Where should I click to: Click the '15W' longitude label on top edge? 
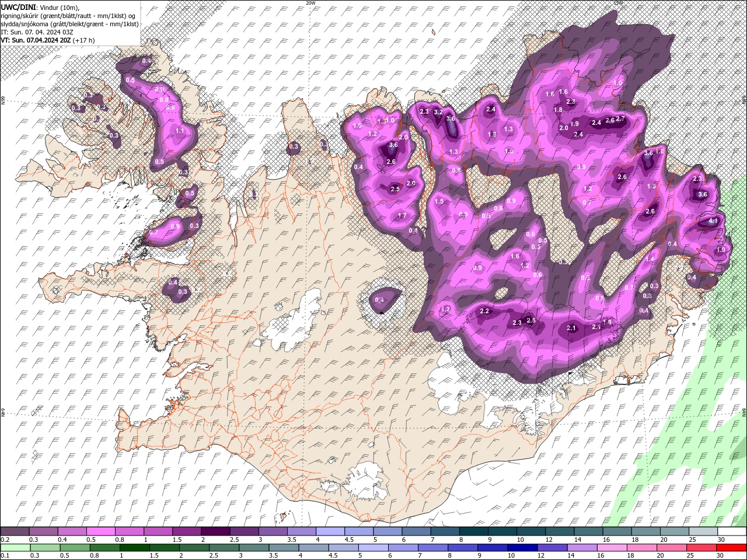619,2
